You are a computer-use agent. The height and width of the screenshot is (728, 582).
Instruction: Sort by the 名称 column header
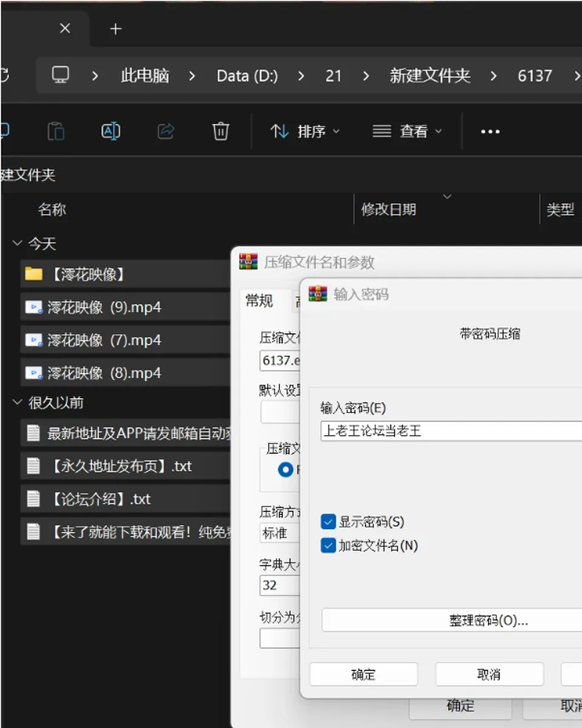(x=52, y=210)
